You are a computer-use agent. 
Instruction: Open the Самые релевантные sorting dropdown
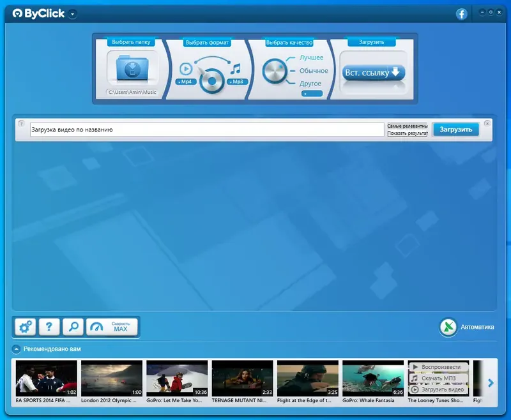[x=408, y=125]
